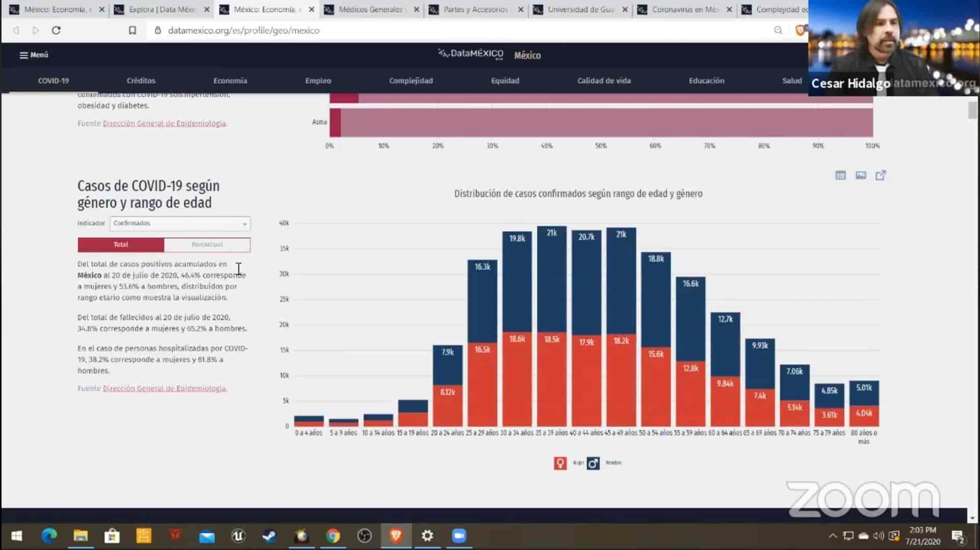Viewport: 980px width, 550px height.
Task: Click the lower Dirección General de Epidemiología link
Action: tap(164, 389)
